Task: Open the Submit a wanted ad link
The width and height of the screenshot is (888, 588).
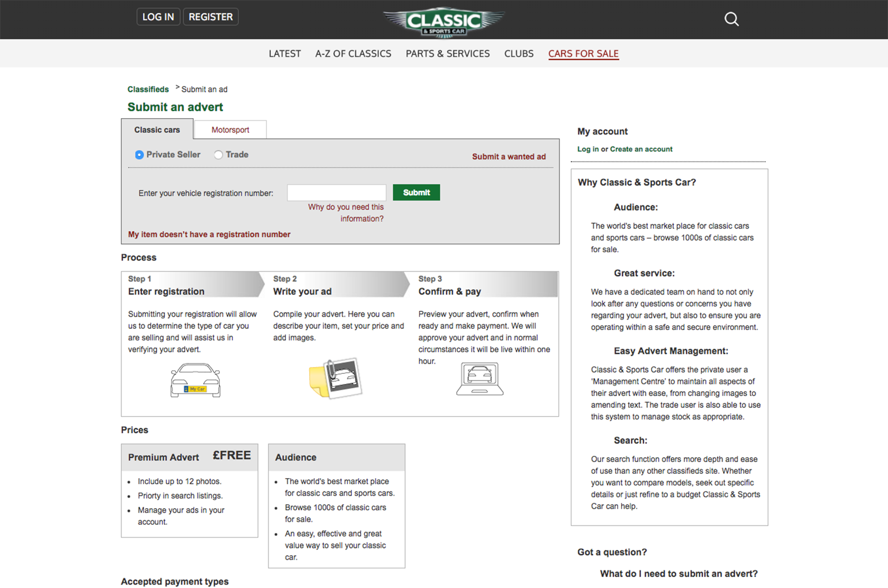Action: pos(508,157)
